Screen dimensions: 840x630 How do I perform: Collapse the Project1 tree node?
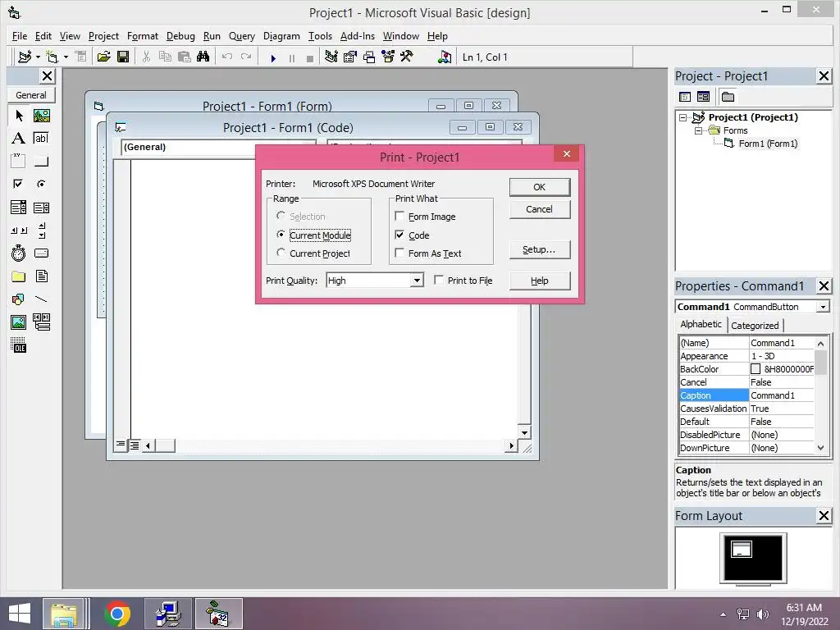pos(683,117)
